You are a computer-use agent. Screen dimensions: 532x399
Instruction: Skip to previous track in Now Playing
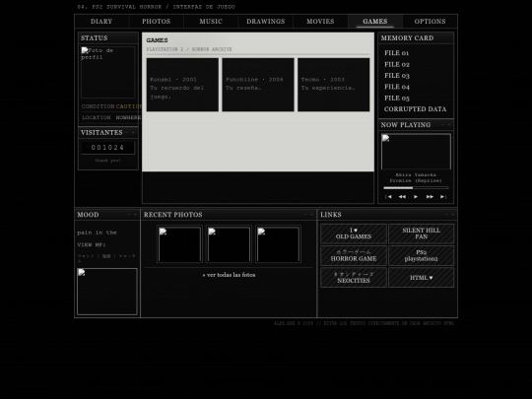[x=388, y=197]
